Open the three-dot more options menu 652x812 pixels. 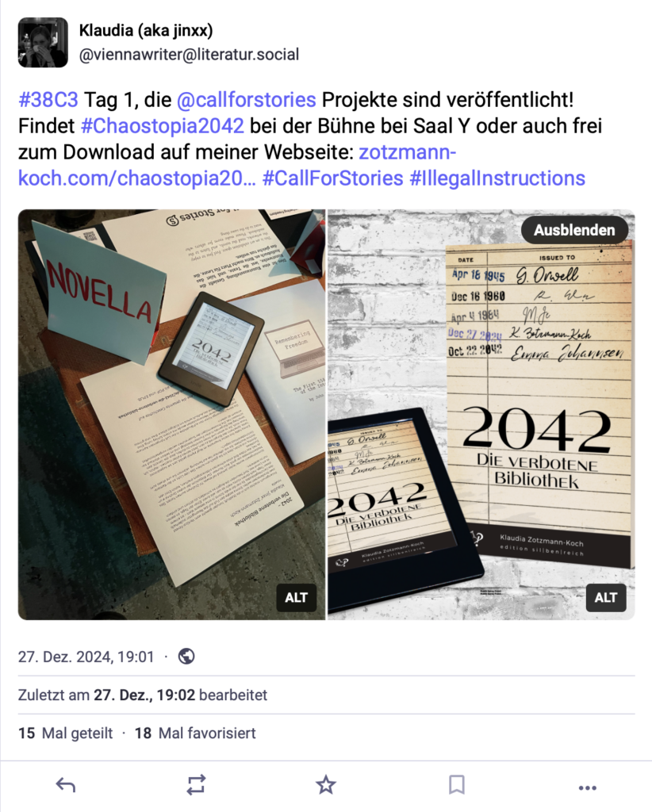tap(587, 787)
